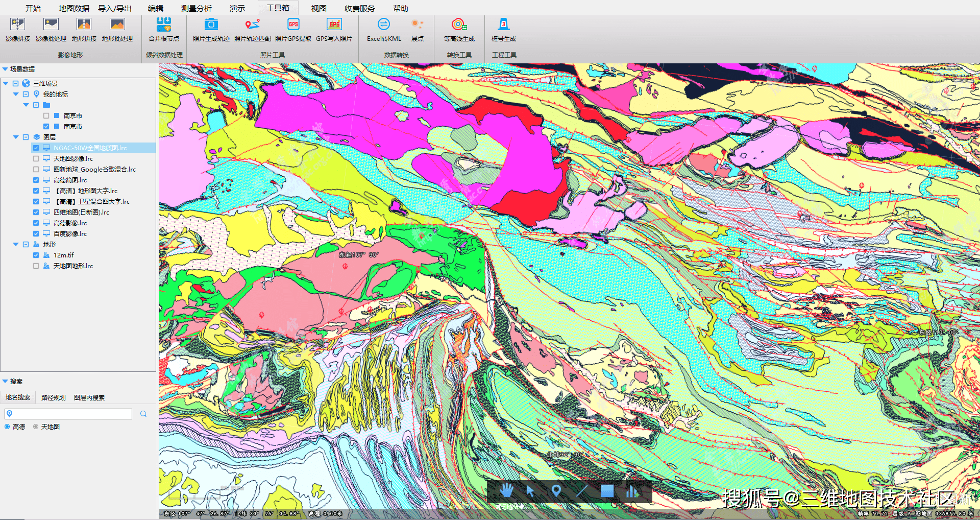Click the place name search input field
Viewport: 980px width, 520px height.
tap(68, 414)
